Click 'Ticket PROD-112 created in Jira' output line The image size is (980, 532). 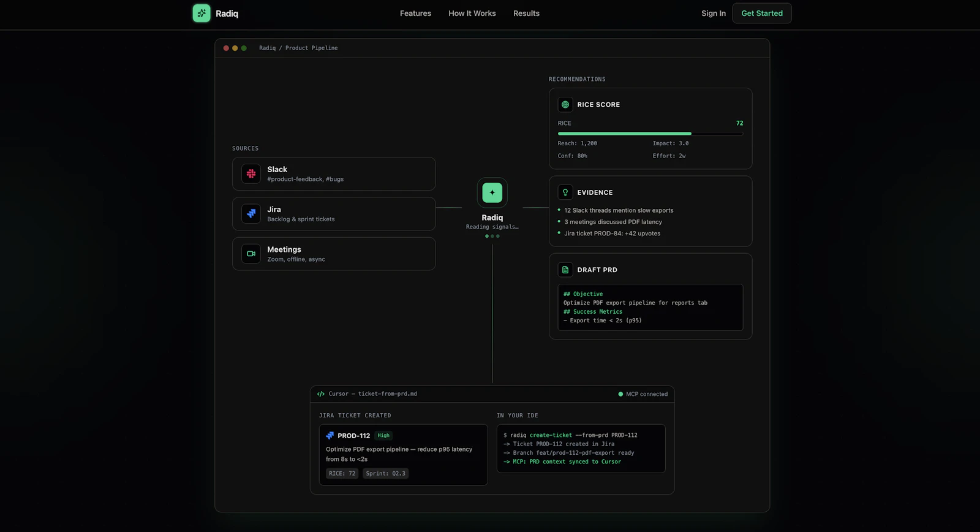click(559, 444)
